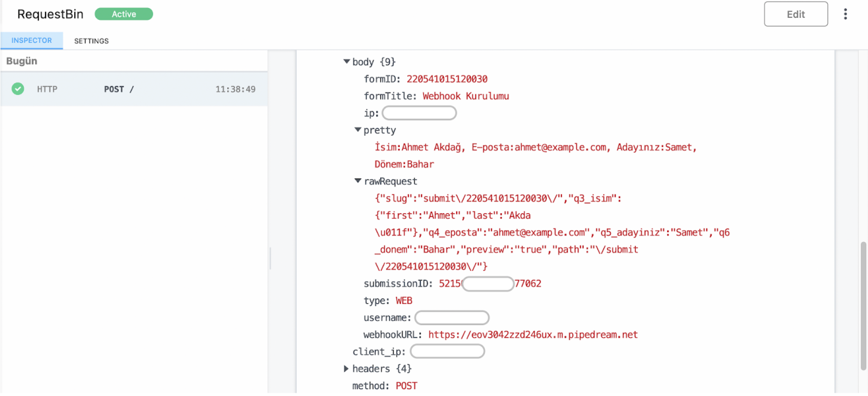The height and width of the screenshot is (396, 868).
Task: Open the Inspector tab
Action: [32, 40]
